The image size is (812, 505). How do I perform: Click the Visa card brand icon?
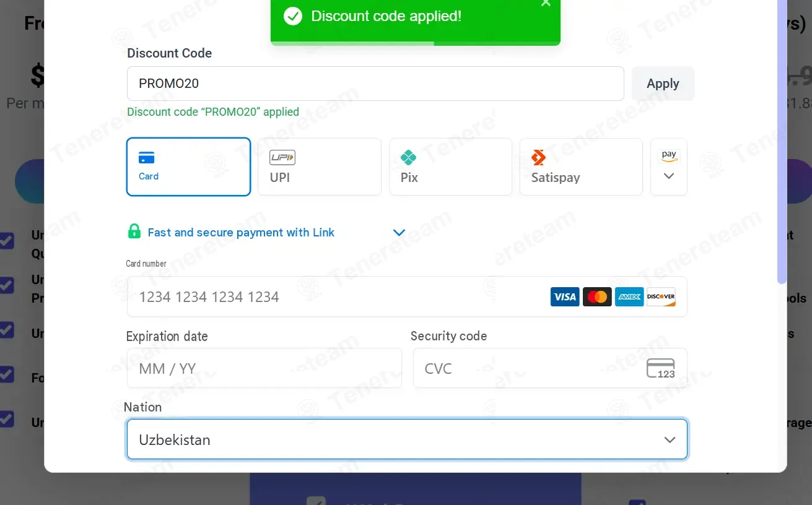(x=565, y=297)
